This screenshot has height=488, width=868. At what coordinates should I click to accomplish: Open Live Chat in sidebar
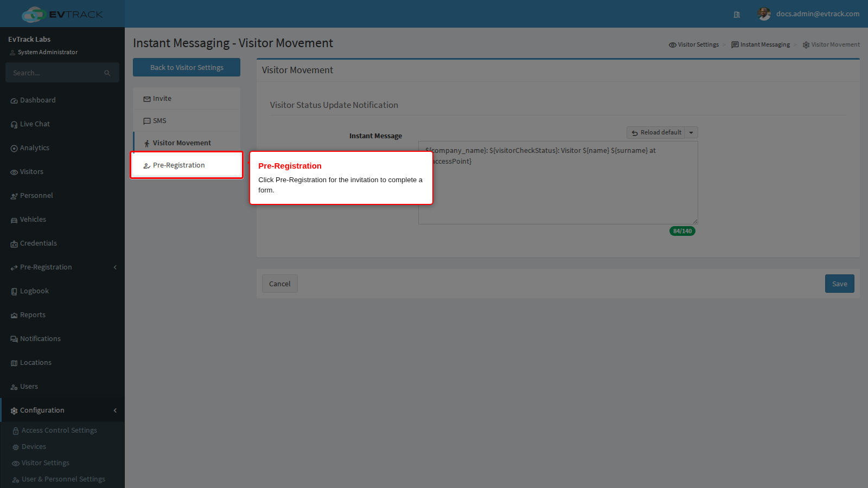pyautogui.click(x=62, y=124)
